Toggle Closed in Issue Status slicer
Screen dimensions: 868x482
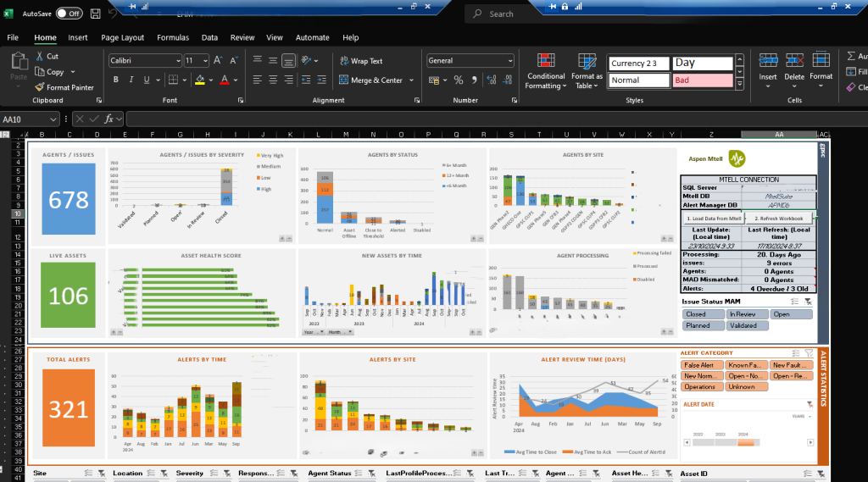click(703, 313)
